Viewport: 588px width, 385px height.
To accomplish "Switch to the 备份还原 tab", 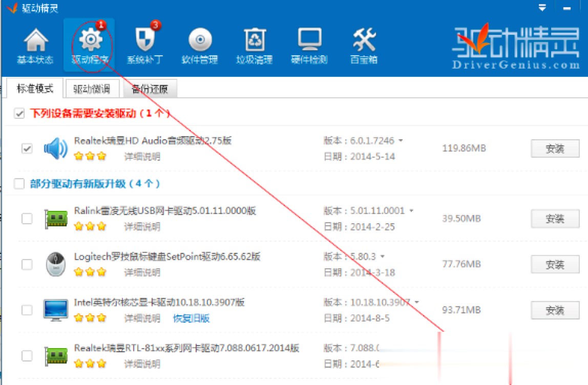I will point(150,89).
